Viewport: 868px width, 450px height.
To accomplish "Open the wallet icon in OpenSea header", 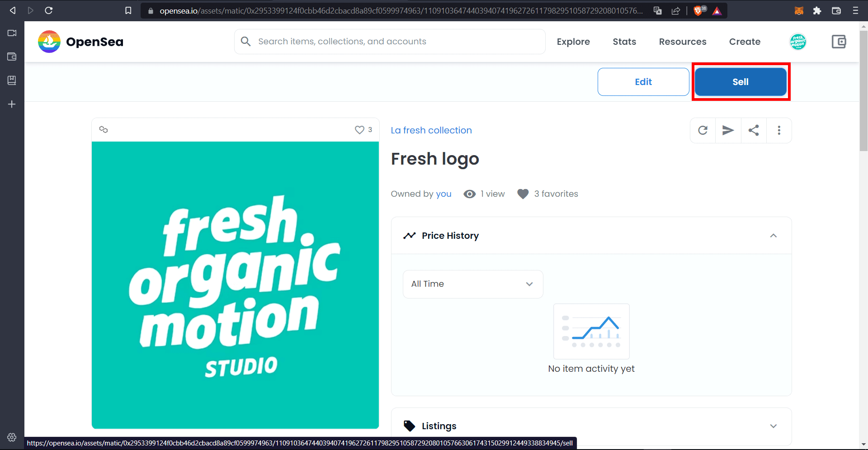I will point(839,42).
